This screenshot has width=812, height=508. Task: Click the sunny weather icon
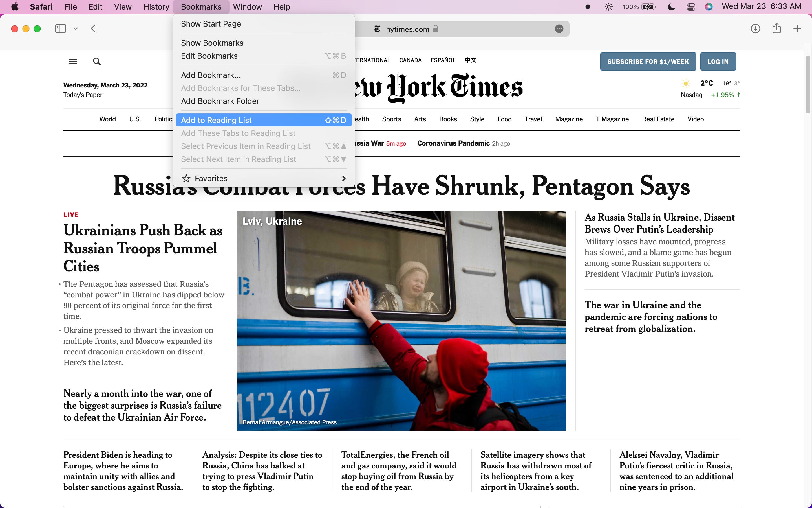[x=686, y=83]
